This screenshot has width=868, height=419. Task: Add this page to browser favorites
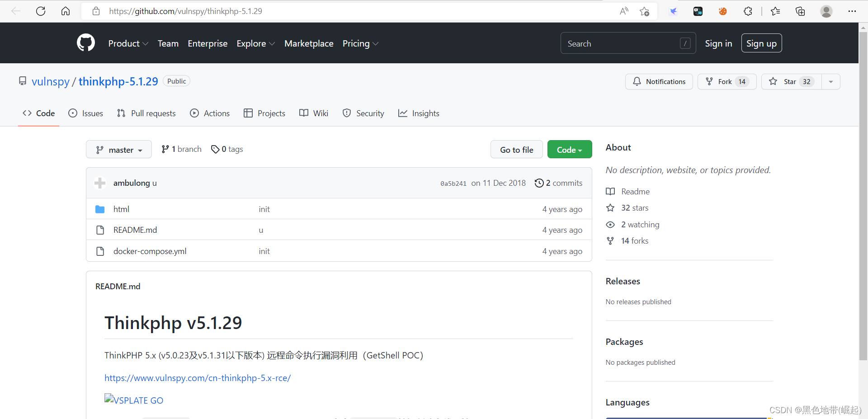(645, 11)
